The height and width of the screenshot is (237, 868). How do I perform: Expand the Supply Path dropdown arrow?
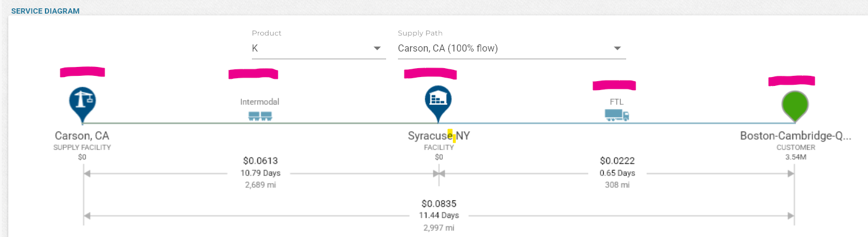[x=617, y=49]
